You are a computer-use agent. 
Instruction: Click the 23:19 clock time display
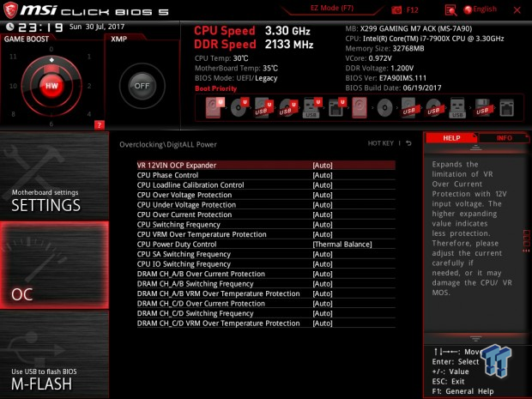[x=40, y=27]
